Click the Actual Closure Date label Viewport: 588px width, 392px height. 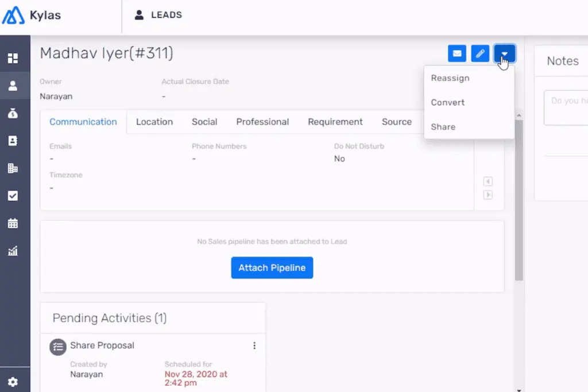point(195,81)
